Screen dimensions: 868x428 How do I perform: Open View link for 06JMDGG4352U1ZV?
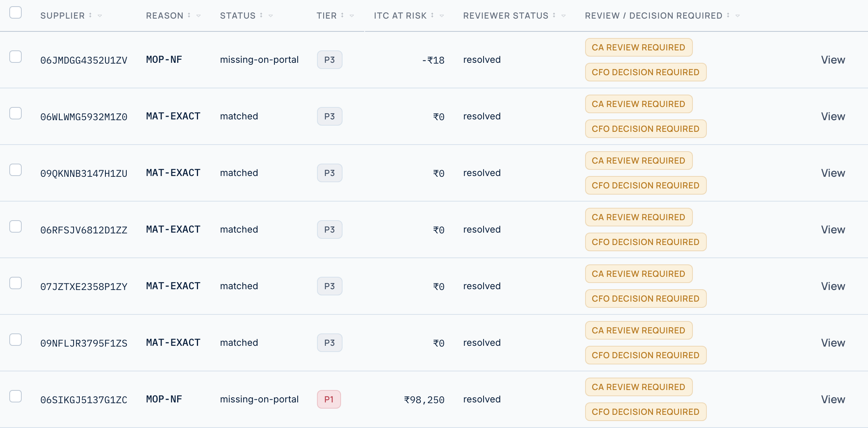833,60
